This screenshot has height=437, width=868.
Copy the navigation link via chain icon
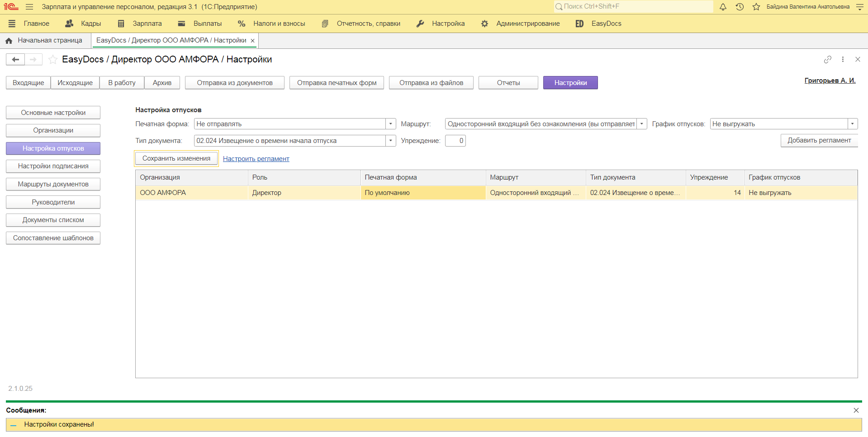(x=827, y=59)
